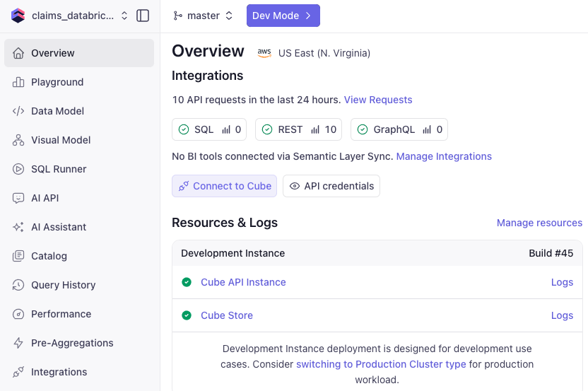Viewport: 588px width, 391px height.
Task: Click the Build #45 label
Action: pyautogui.click(x=551, y=253)
